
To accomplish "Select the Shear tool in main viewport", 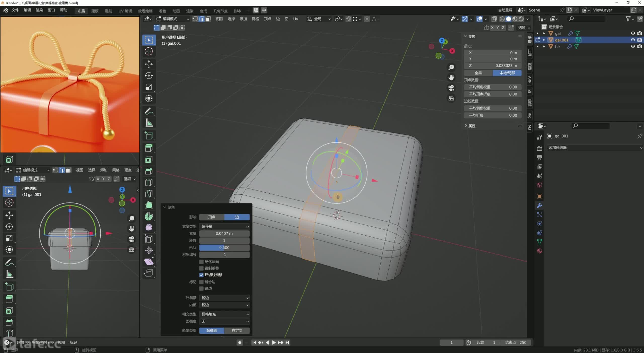I will pos(149,262).
